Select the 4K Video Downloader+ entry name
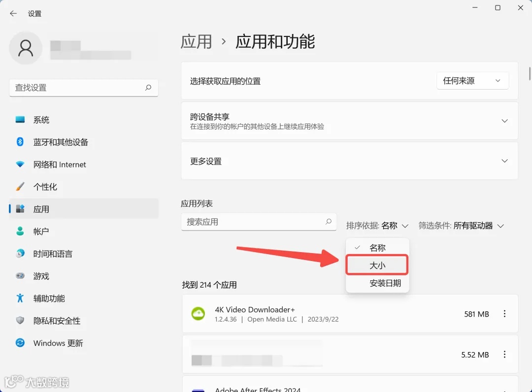Image resolution: width=532 pixels, height=392 pixels. pyautogui.click(x=255, y=310)
